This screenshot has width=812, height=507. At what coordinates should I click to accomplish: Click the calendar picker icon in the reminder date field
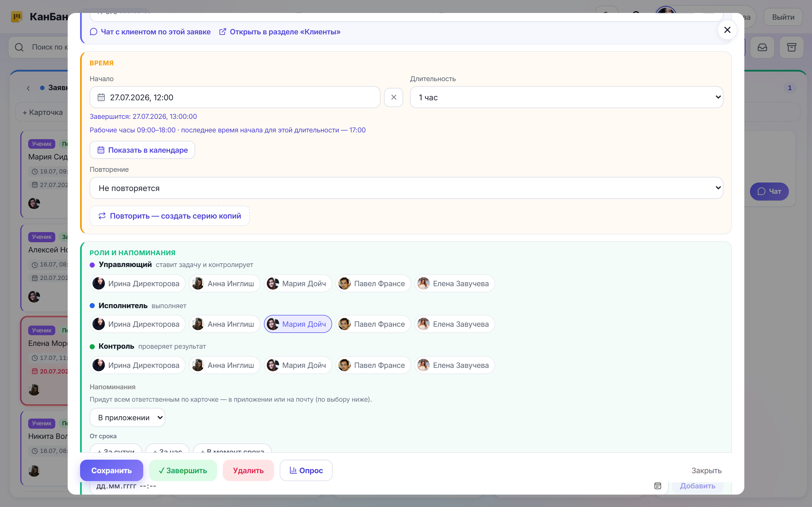pos(657,486)
